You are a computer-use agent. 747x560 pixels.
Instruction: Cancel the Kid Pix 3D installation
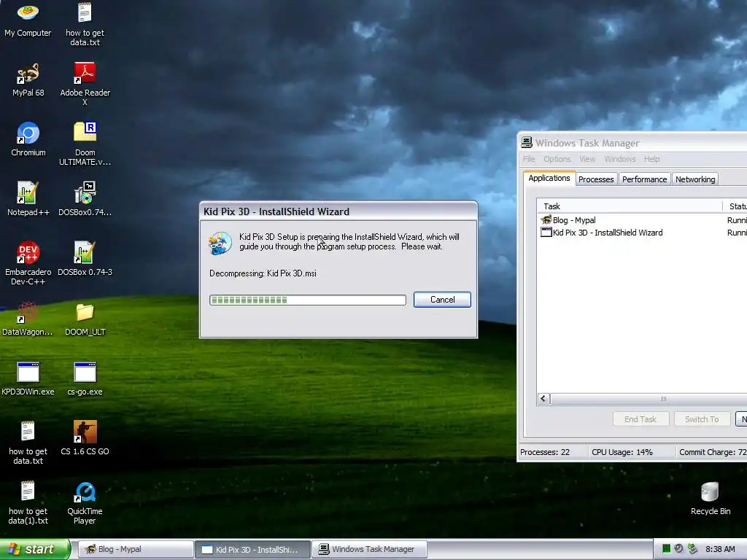(x=442, y=300)
